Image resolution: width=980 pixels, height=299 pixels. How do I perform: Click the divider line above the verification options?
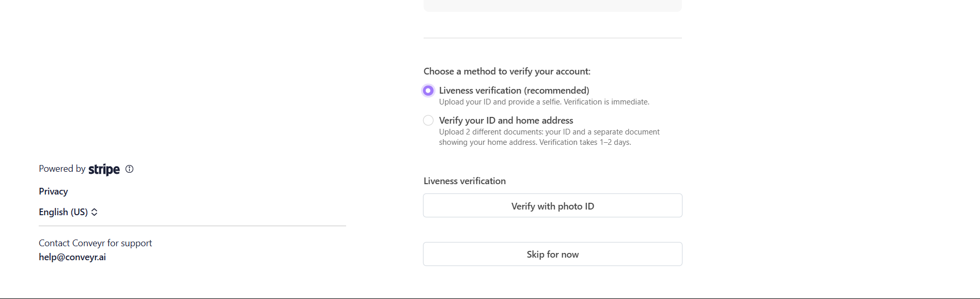pos(552,38)
